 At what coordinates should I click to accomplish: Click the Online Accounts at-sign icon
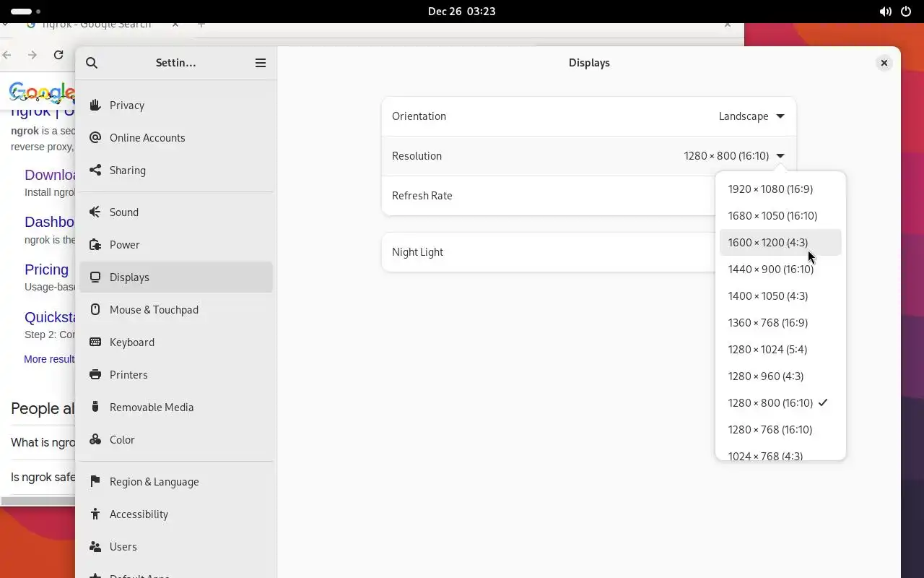click(95, 138)
